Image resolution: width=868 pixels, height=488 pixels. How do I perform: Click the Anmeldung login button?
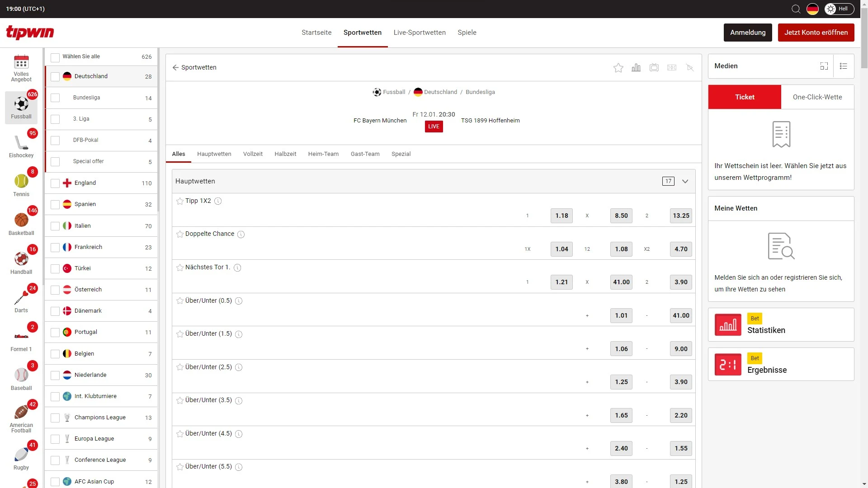click(748, 33)
